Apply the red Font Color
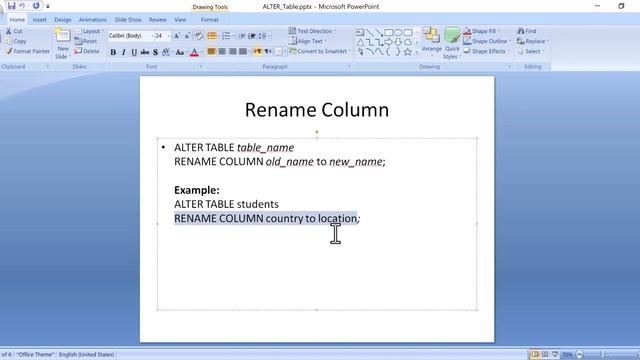This screenshot has width=640, height=360. click(195, 52)
